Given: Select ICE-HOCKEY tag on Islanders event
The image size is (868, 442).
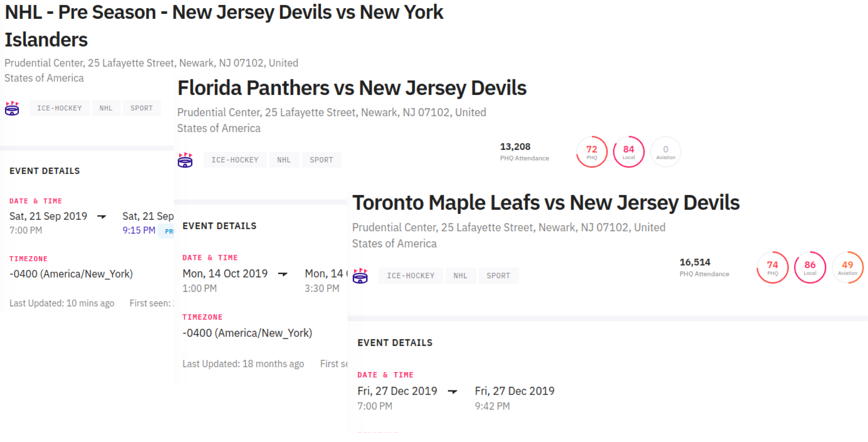Looking at the screenshot, I should tap(59, 108).
